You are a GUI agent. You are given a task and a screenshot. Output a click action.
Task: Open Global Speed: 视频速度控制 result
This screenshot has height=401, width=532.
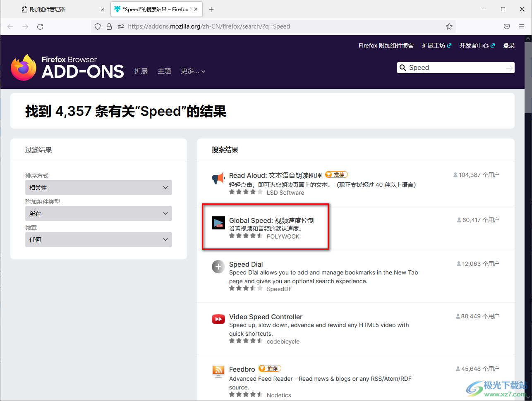tap(272, 221)
